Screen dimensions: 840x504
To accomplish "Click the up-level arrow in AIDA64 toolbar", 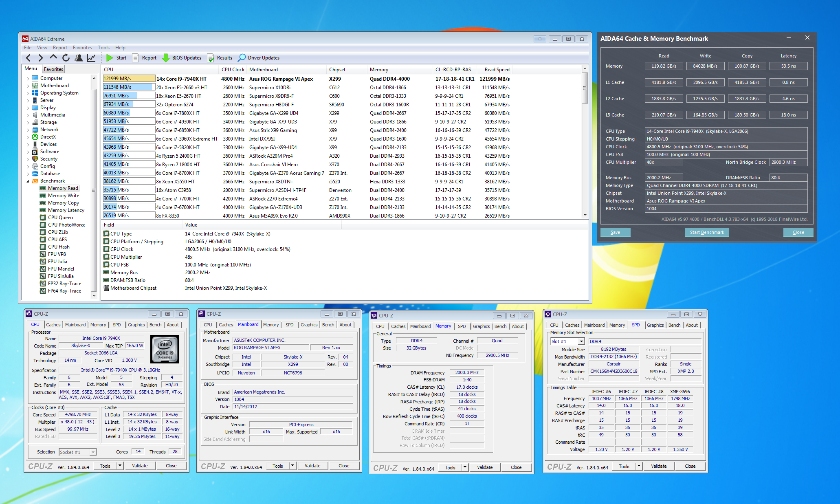I will (x=53, y=58).
